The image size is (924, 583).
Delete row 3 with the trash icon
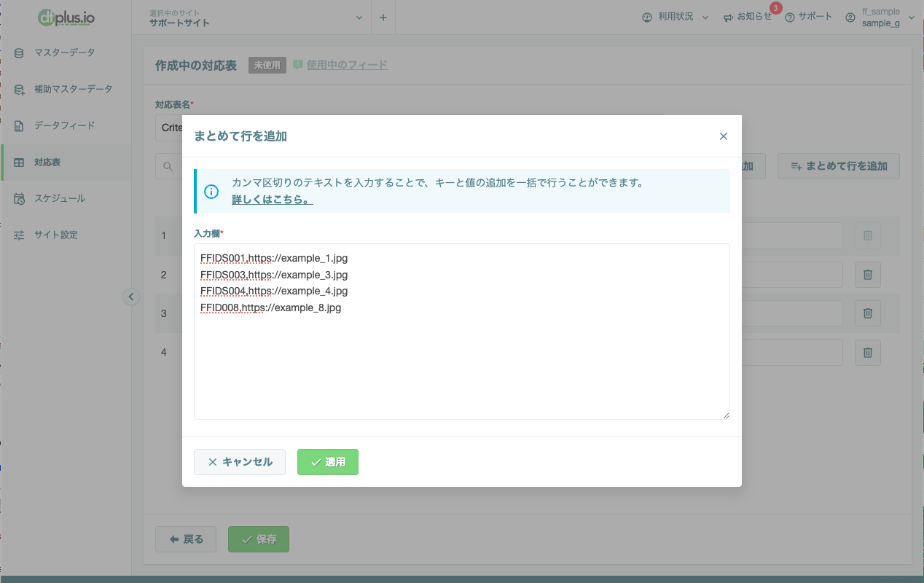(868, 313)
